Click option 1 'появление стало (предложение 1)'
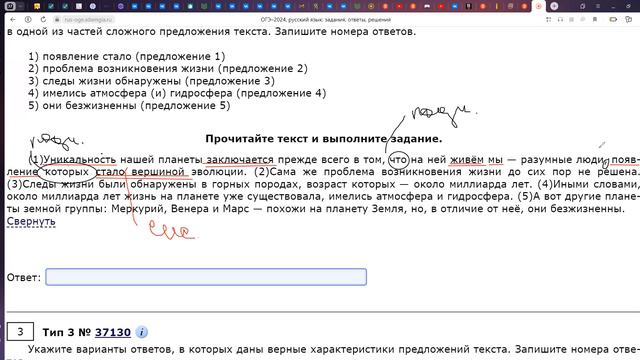This screenshot has width=640, height=360. coord(127,56)
